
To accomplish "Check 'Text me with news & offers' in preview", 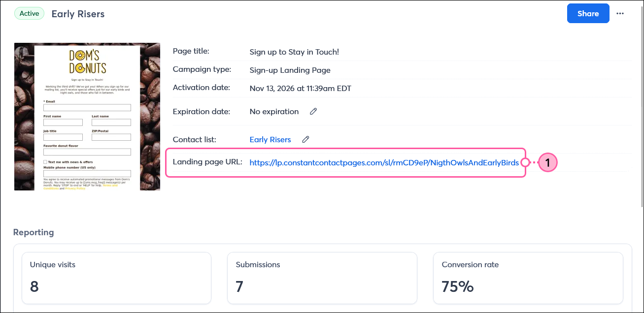I will (45, 162).
